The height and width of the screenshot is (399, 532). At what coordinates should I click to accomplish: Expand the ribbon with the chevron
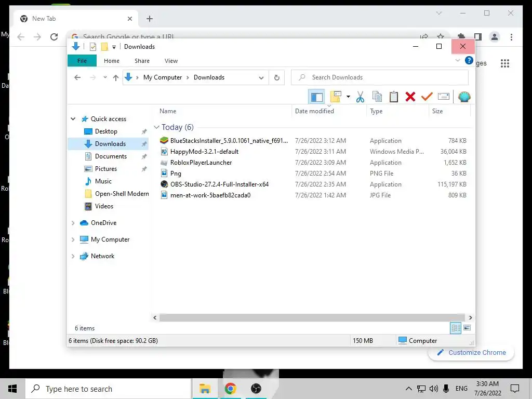(x=457, y=60)
